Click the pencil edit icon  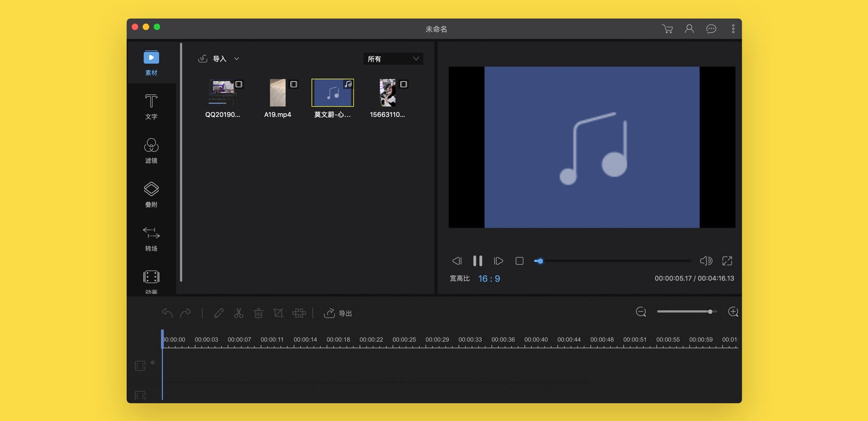click(219, 313)
